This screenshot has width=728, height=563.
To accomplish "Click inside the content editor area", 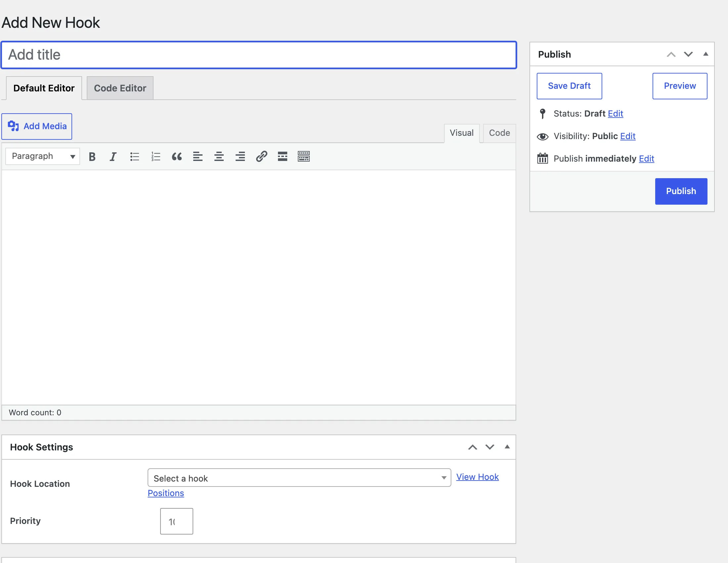I will tap(259, 287).
